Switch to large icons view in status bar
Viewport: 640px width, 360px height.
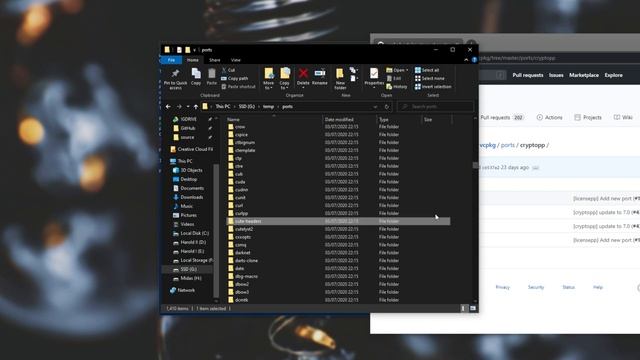pos(473,309)
